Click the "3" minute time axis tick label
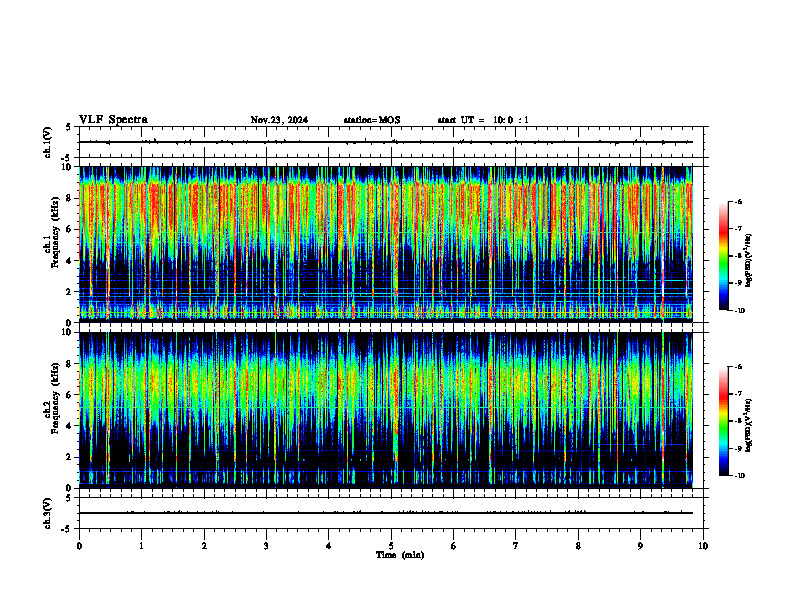The height and width of the screenshot is (612, 792). point(266,546)
